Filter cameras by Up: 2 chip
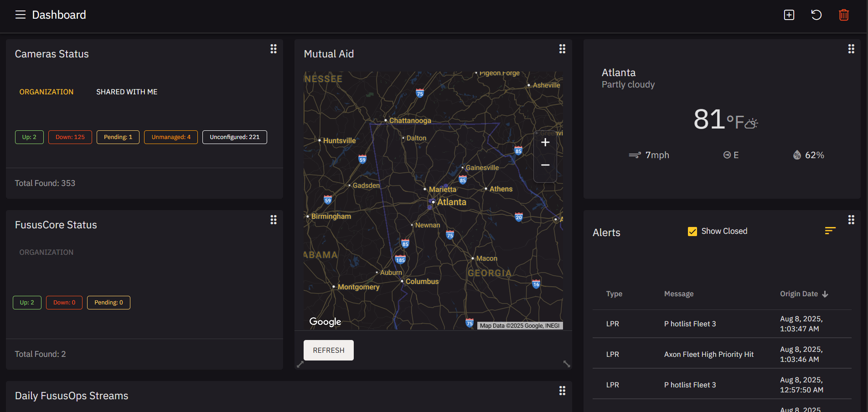Viewport: 868px width, 412px height. (29, 137)
